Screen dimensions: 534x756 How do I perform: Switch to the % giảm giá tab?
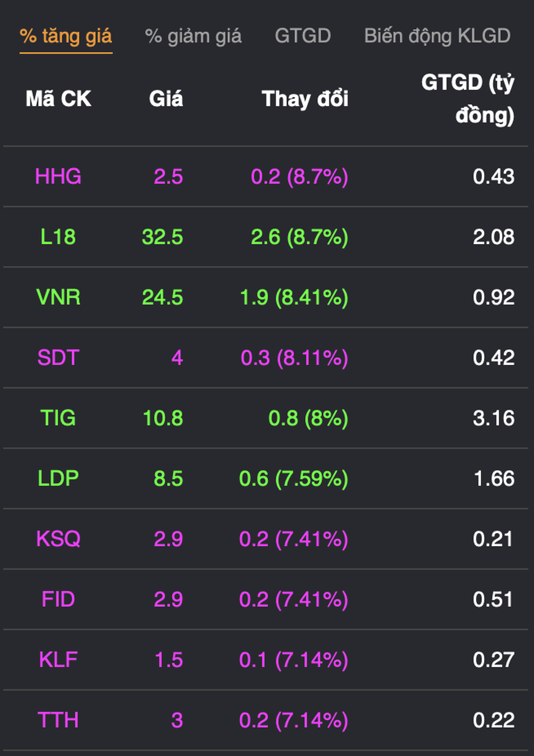[x=193, y=36]
